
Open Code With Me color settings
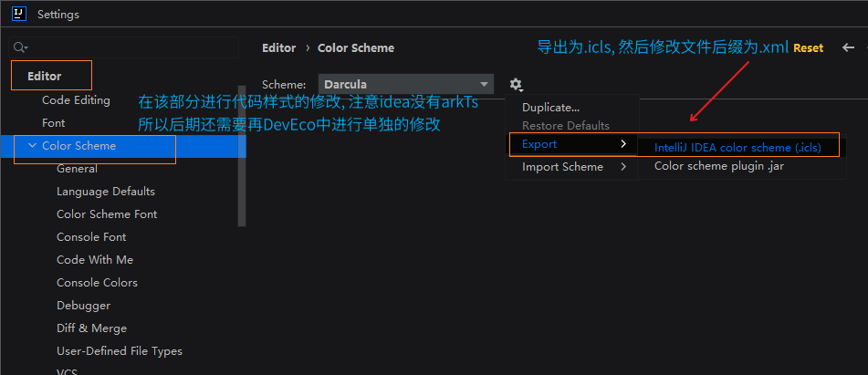point(95,259)
